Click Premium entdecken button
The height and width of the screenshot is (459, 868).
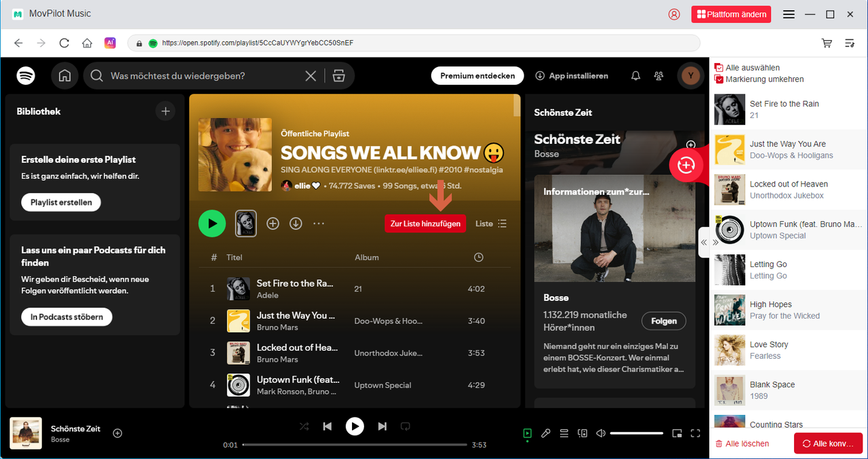tap(477, 76)
